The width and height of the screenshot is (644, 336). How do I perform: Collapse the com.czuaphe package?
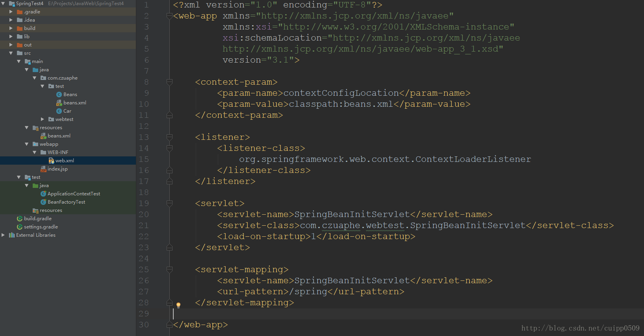point(35,78)
